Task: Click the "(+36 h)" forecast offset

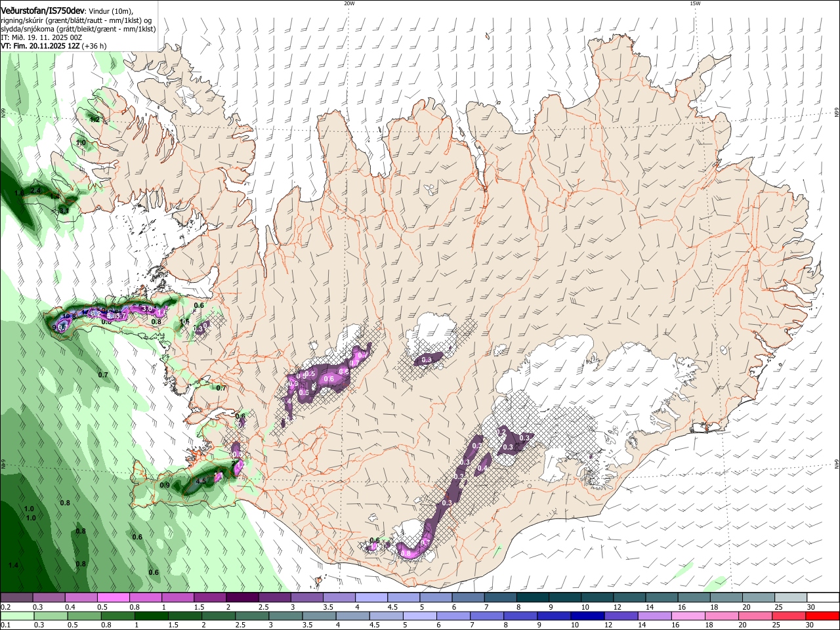Action: coord(94,46)
